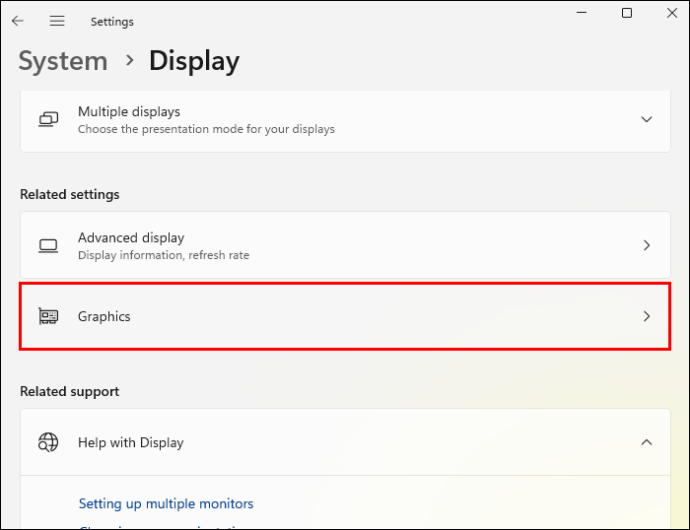Screen dimensions: 690x530
Task: Click the Related settings heading
Action: tap(70, 194)
